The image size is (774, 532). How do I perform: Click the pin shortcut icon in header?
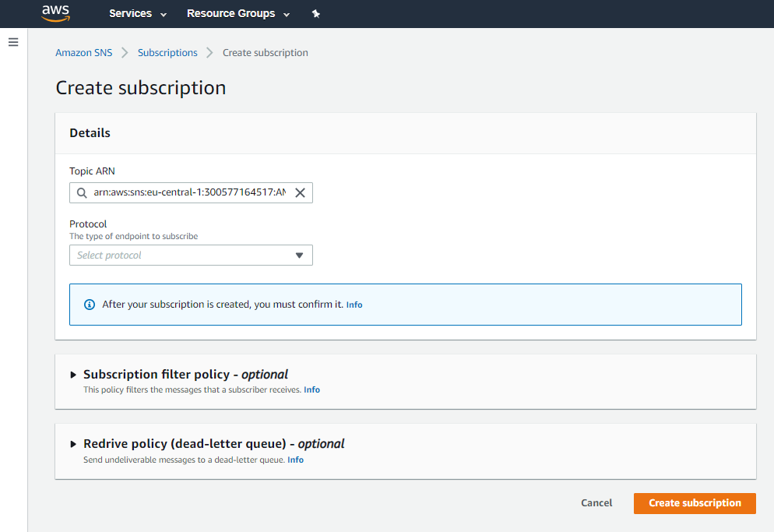coord(315,14)
